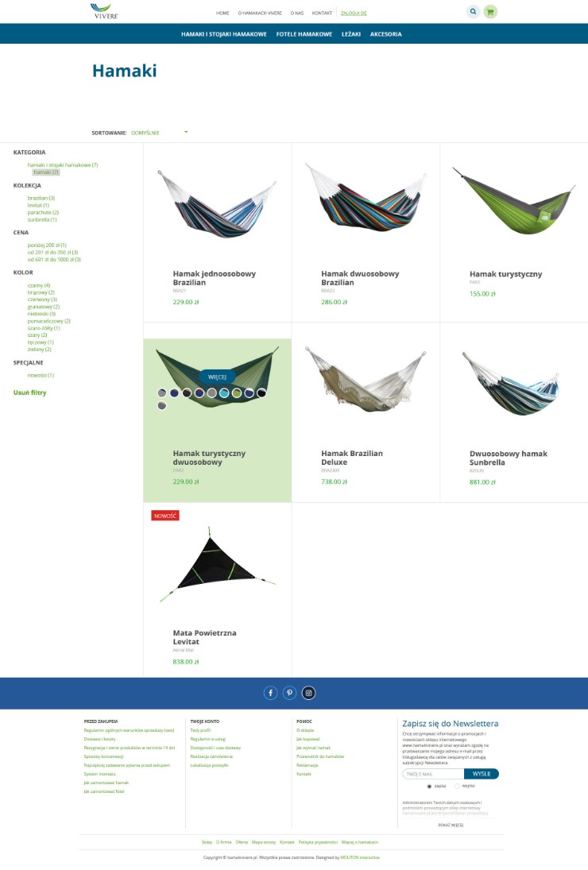Open the Sortowanie 'Domyślnie' dropdown
The width and height of the screenshot is (588, 870).
159,133
